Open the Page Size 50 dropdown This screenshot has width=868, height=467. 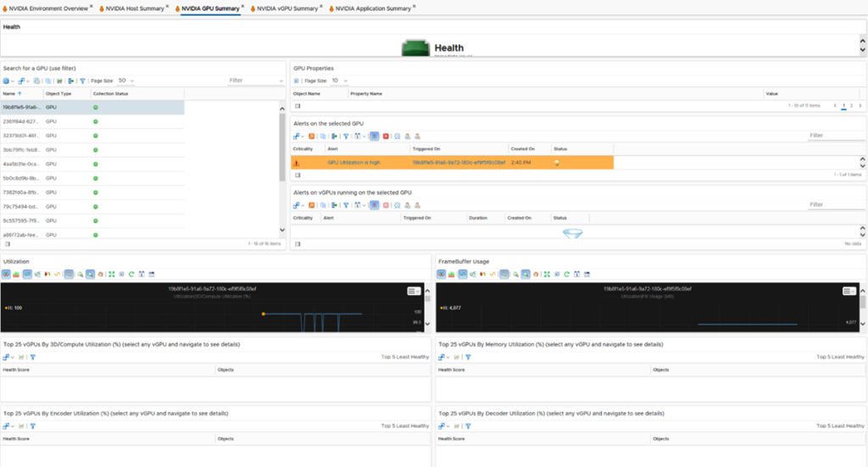[125, 81]
